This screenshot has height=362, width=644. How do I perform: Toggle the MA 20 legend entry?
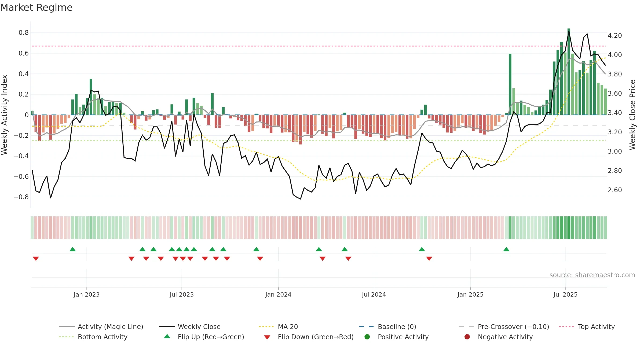click(279, 327)
